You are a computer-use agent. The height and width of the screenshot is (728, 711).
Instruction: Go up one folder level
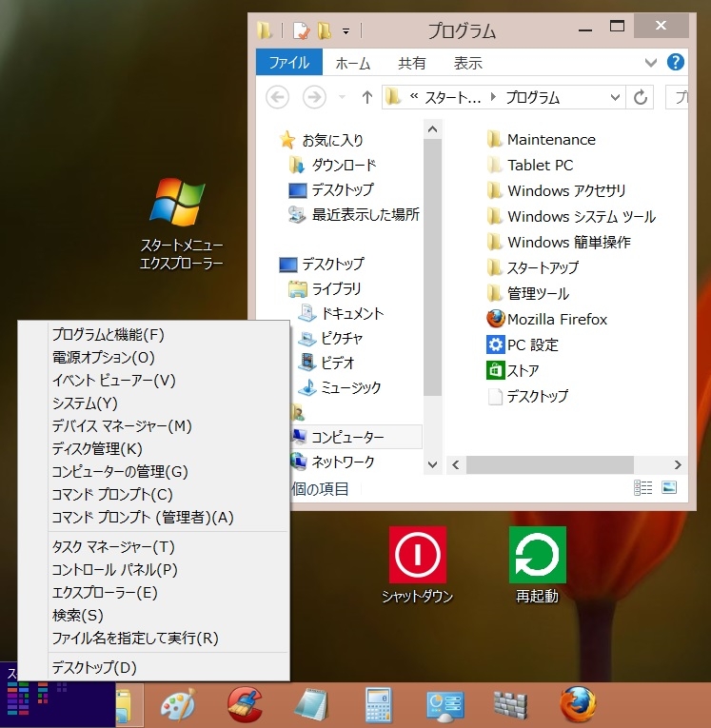coord(367,97)
